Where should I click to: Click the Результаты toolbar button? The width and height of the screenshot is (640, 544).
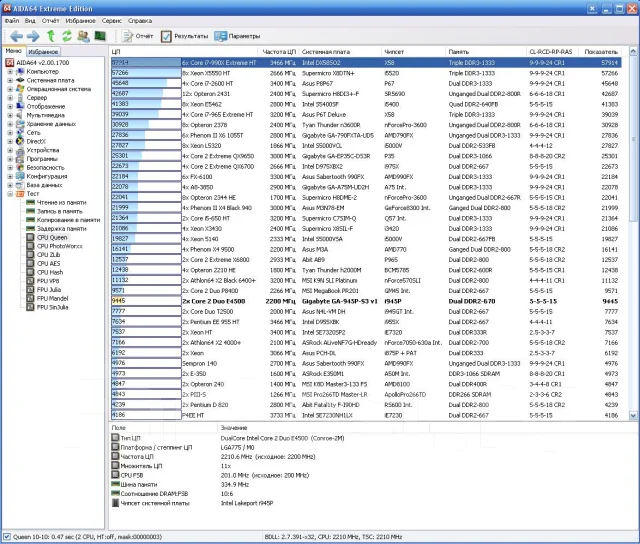[x=184, y=36]
